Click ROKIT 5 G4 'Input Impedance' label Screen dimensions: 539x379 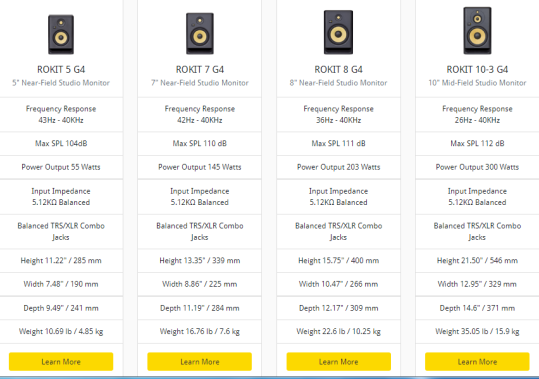pos(61,191)
